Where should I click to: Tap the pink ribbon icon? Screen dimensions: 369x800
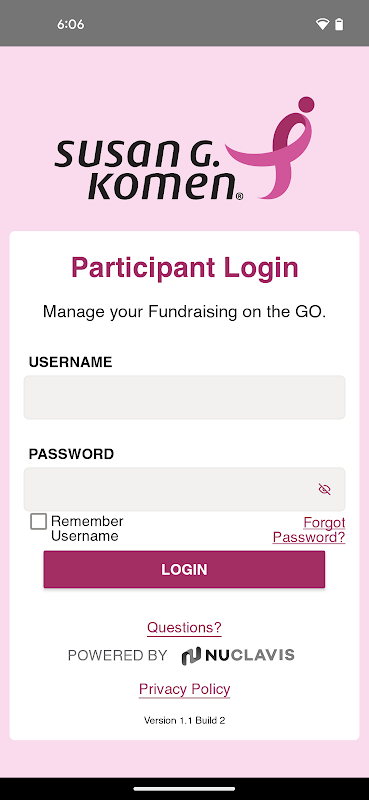pyautogui.click(x=270, y=148)
